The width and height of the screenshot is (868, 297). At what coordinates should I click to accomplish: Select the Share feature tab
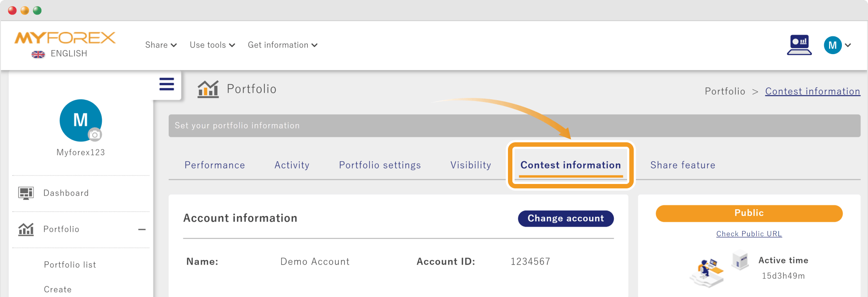(683, 165)
